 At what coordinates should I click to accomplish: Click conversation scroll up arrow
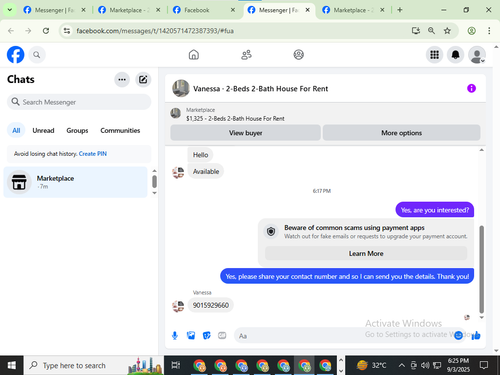(x=481, y=150)
